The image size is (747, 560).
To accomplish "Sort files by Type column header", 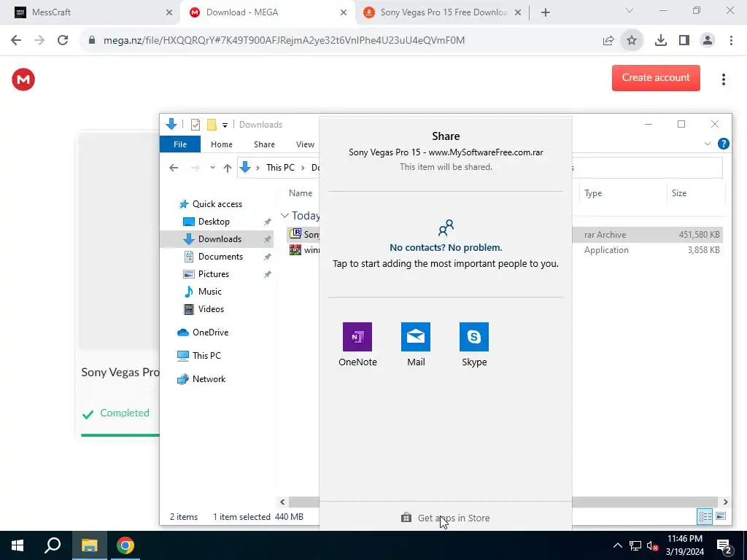I will coord(593,192).
